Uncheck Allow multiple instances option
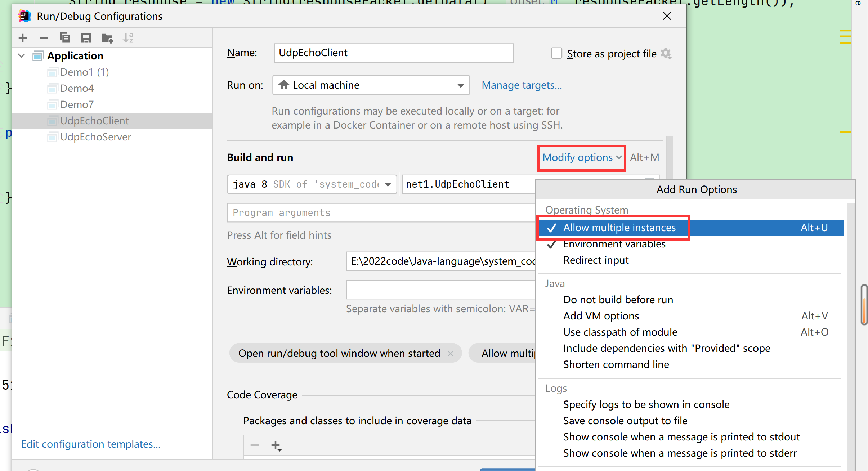Screen dimensions: 868x471 point(619,228)
